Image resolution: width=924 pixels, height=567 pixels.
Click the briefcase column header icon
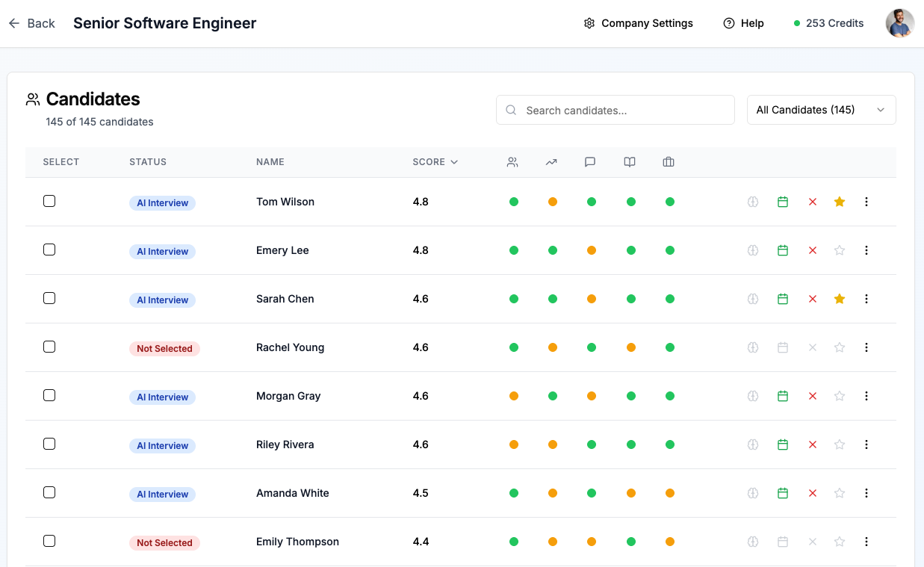click(668, 161)
